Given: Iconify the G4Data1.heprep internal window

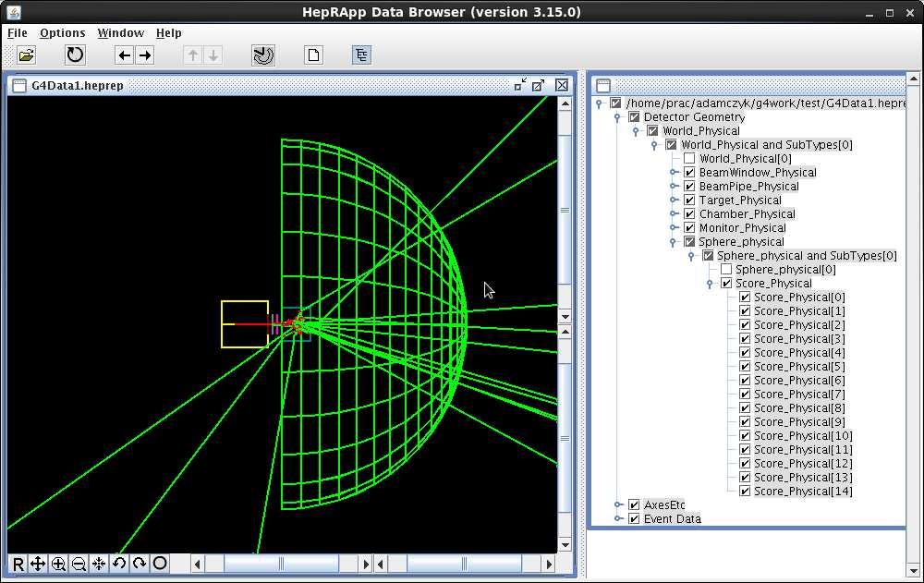Looking at the screenshot, I should (x=519, y=86).
